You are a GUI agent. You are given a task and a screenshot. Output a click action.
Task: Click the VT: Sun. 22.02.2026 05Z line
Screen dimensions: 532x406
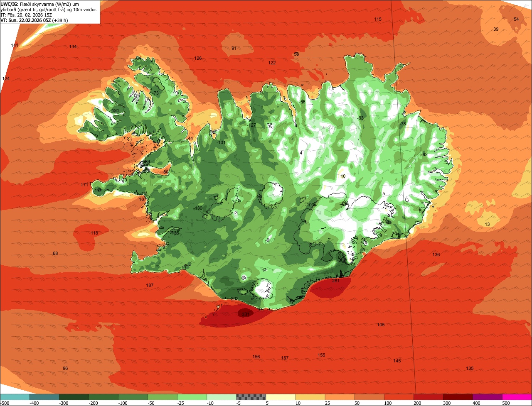click(x=34, y=20)
